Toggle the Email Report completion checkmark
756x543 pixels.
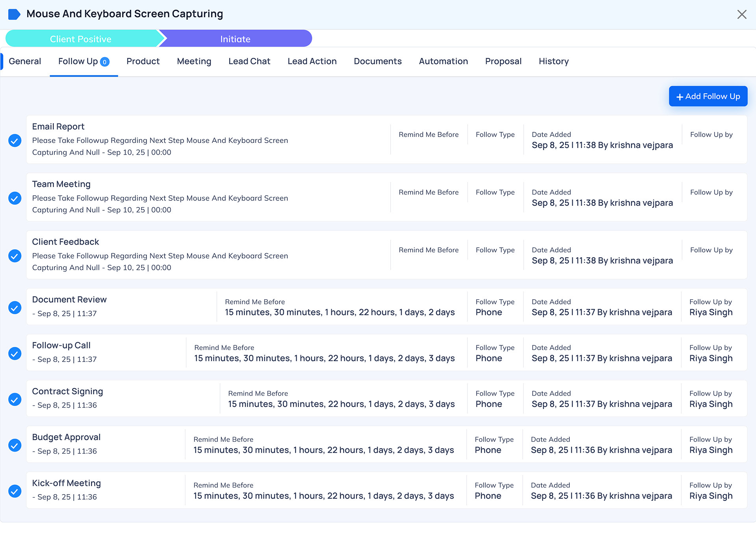point(15,140)
